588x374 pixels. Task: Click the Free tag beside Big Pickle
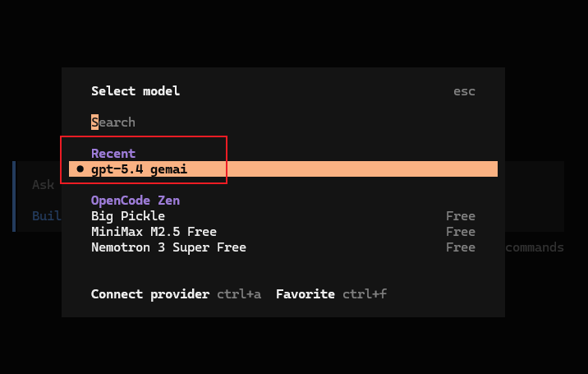[x=460, y=216]
